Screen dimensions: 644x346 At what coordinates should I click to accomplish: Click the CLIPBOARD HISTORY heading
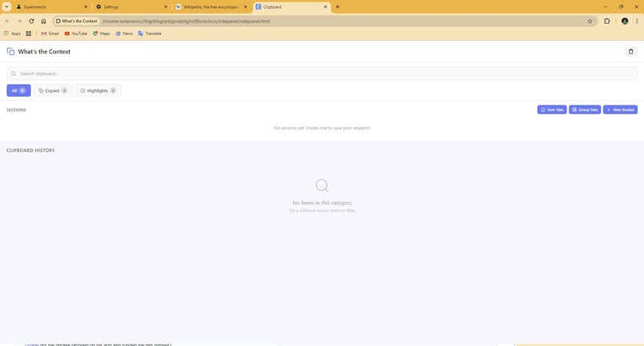(31, 150)
